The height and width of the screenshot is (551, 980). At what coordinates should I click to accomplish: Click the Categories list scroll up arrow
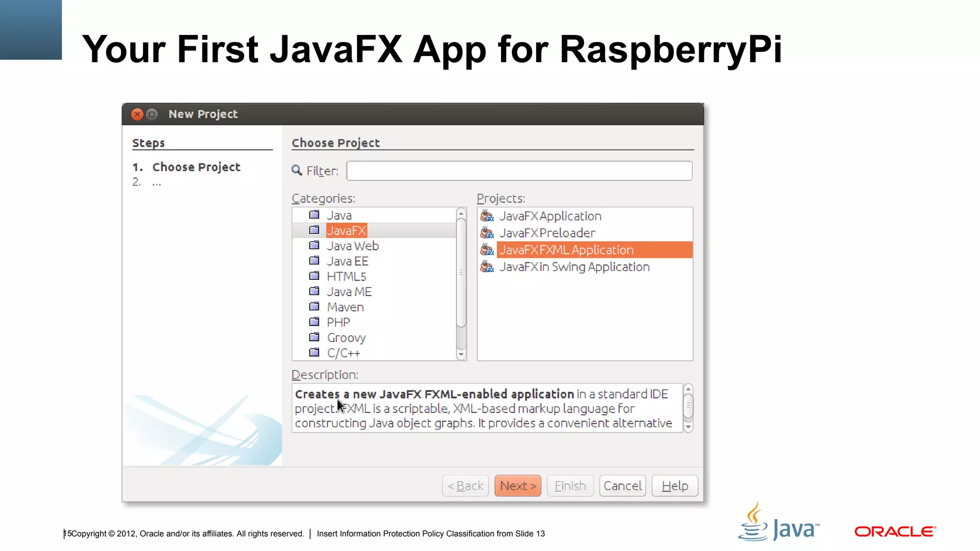coord(461,213)
